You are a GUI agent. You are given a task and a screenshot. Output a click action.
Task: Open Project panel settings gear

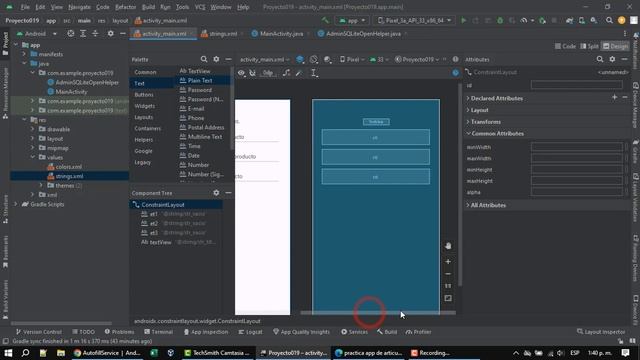[x=111, y=33]
